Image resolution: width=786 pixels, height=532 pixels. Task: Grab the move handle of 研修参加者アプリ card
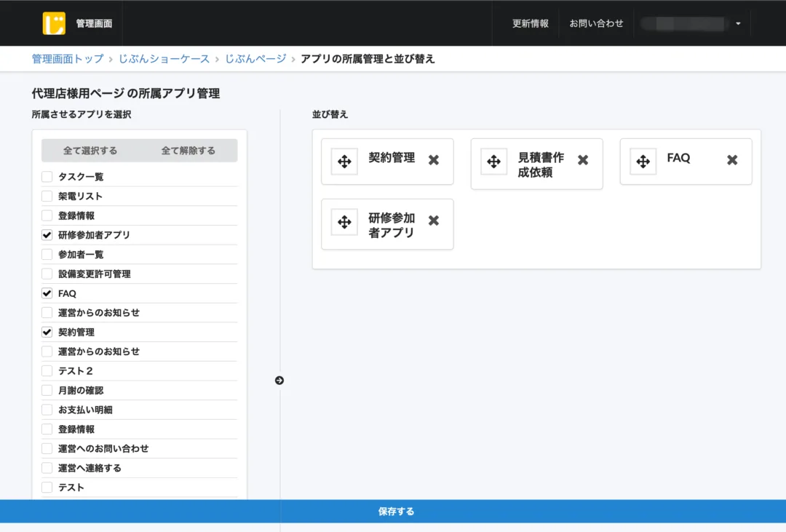[344, 222]
